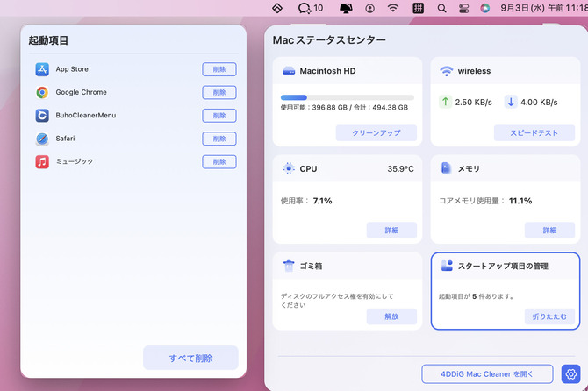The height and width of the screenshot is (391, 588).
Task: Click the upload speed green arrow icon
Action: [445, 102]
